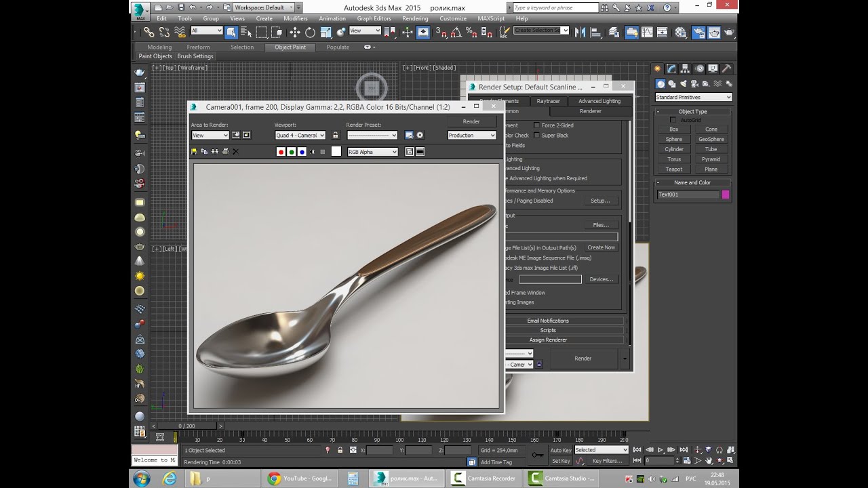868x488 pixels.
Task: Click the Files... button in Render Setup
Action: point(601,224)
